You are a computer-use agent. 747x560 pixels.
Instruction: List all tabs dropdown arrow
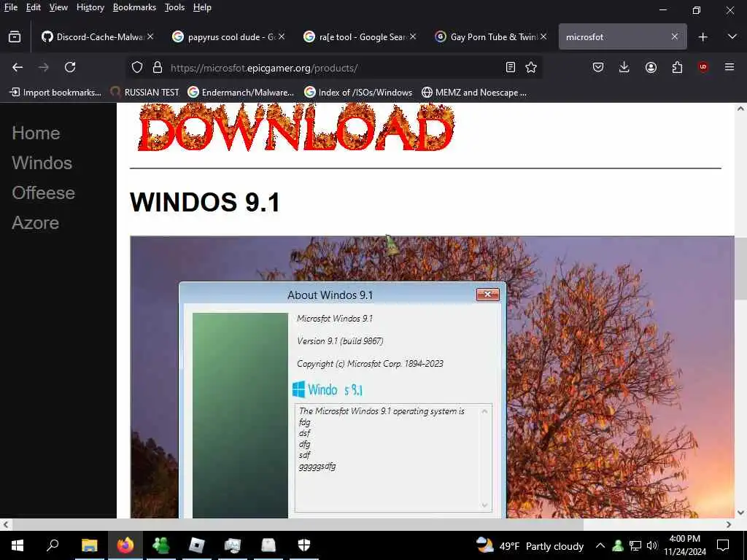tap(732, 36)
